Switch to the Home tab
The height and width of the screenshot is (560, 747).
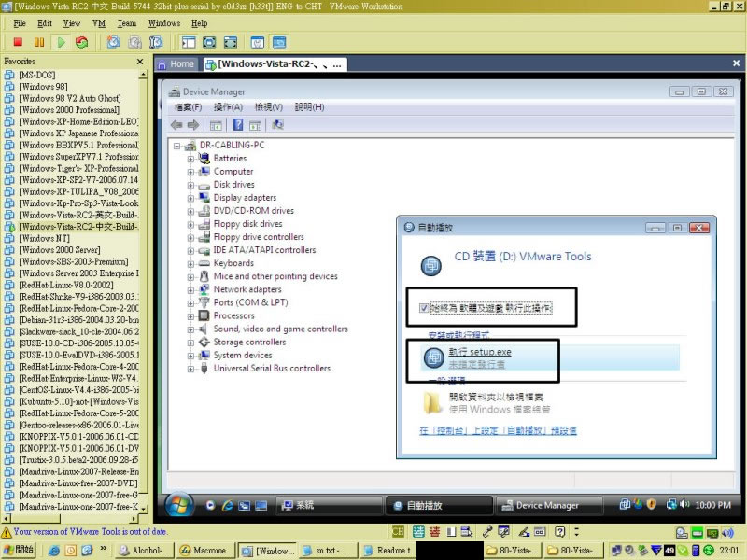click(x=176, y=64)
